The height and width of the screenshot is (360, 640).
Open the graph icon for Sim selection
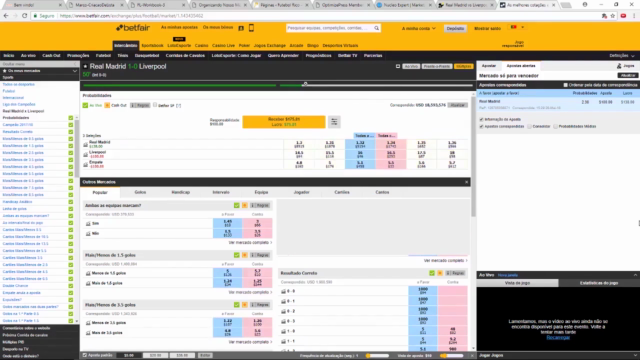tap(88, 224)
